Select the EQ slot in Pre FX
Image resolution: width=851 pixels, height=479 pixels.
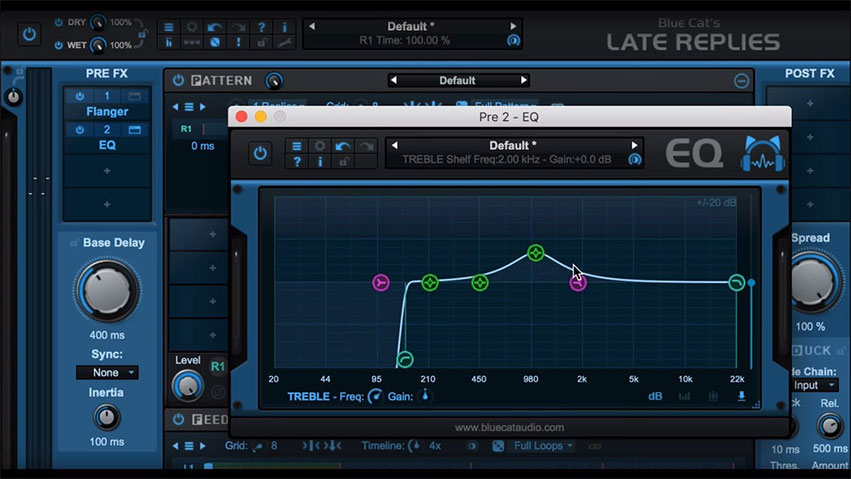(x=106, y=145)
